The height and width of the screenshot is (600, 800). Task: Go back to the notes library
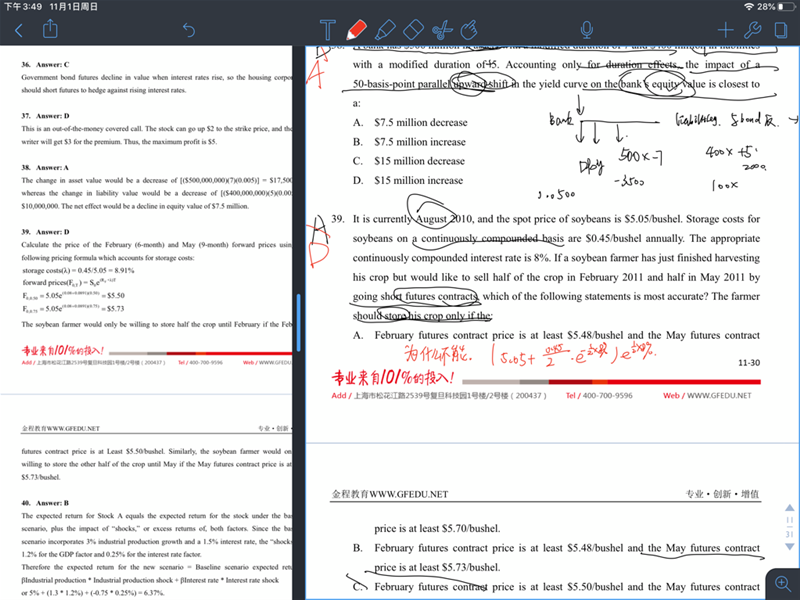[18, 30]
